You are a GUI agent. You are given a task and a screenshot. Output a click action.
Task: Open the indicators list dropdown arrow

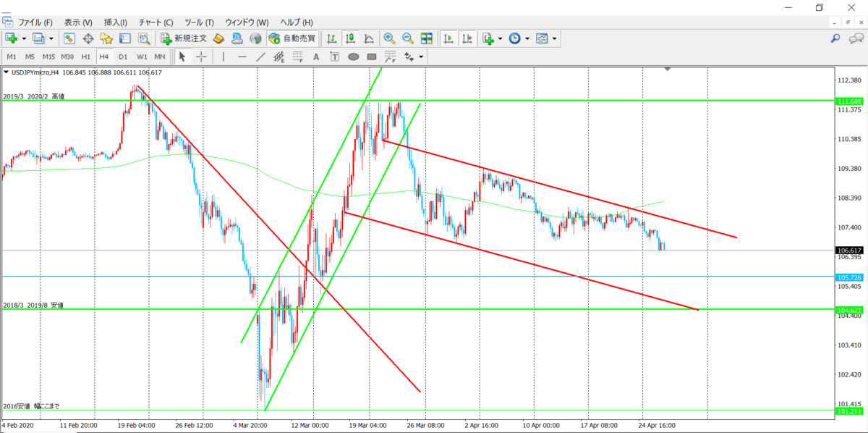click(500, 38)
